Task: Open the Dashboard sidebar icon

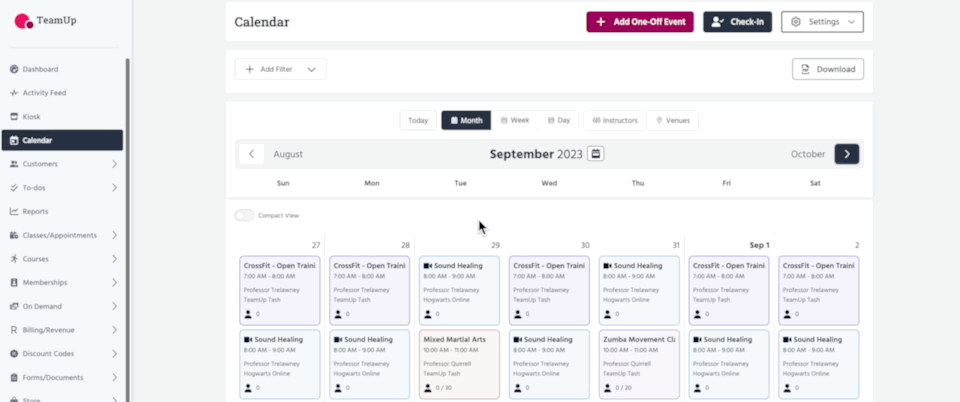Action: (14, 69)
